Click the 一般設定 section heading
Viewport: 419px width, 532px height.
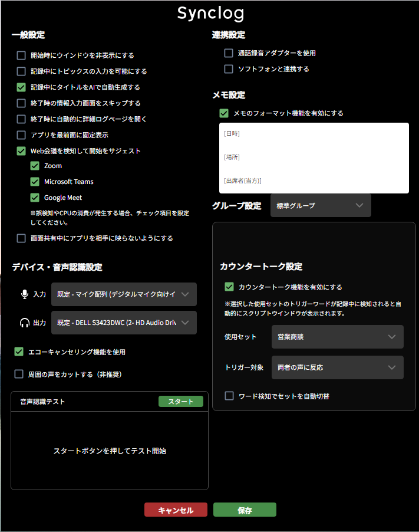point(28,35)
